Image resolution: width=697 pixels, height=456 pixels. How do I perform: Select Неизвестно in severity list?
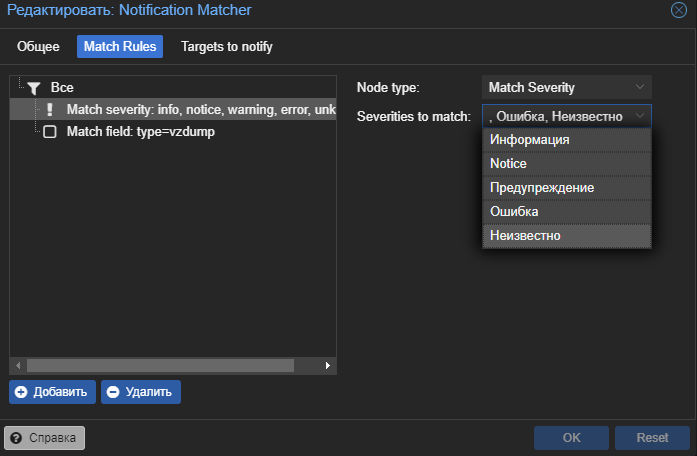coord(566,236)
